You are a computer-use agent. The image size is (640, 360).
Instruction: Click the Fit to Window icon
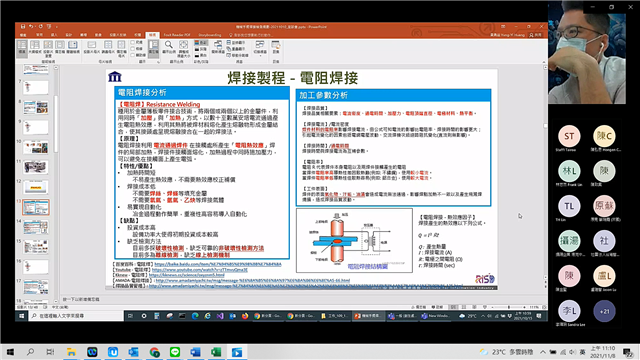tap(184, 48)
